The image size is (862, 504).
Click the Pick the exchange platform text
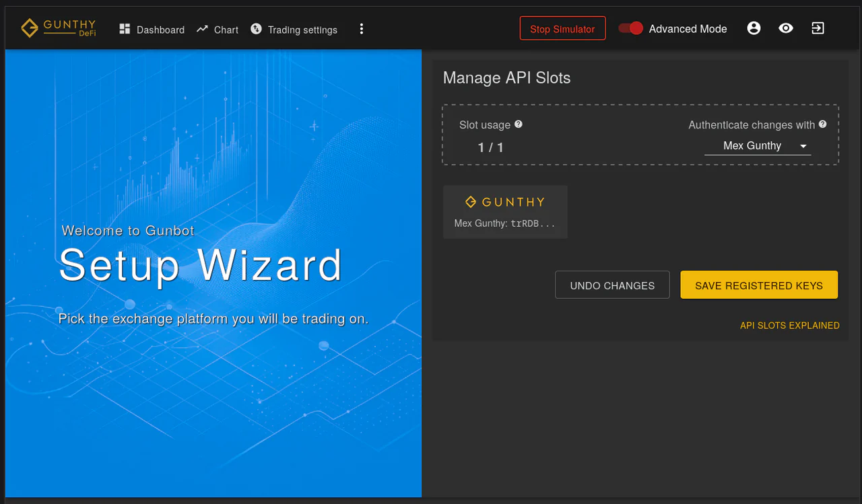pyautogui.click(x=213, y=319)
